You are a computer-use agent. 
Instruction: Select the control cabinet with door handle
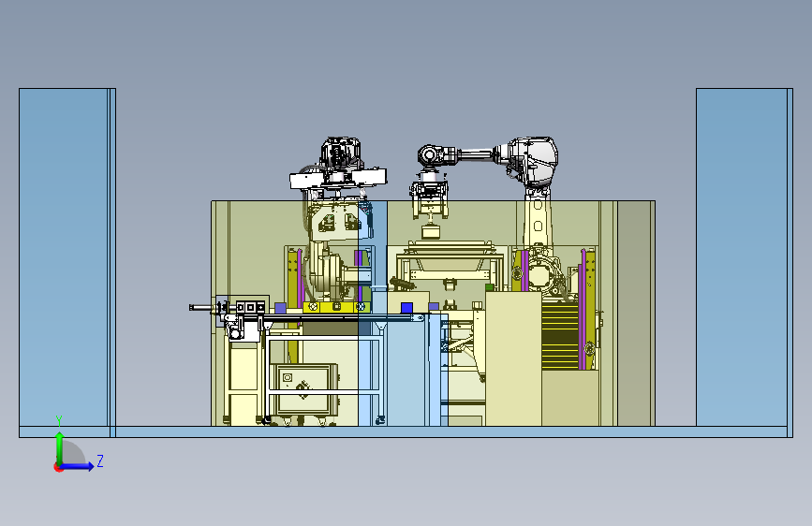coord(303,389)
